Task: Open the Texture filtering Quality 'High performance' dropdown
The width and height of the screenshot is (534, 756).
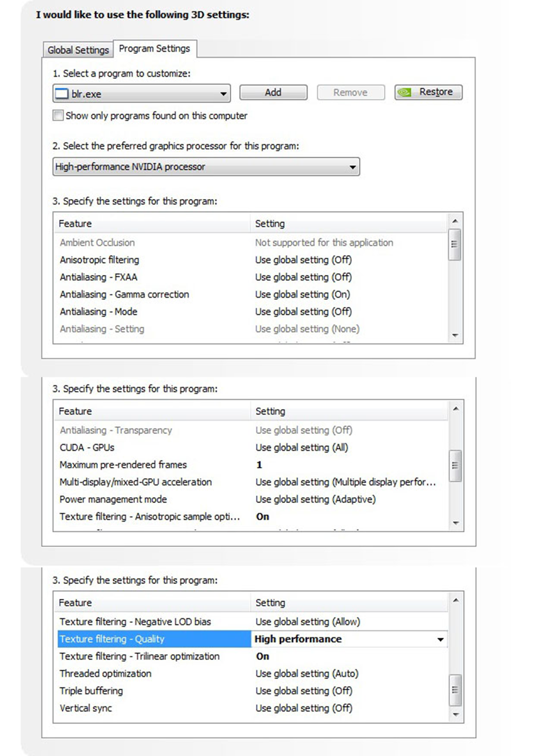Action: (349, 639)
